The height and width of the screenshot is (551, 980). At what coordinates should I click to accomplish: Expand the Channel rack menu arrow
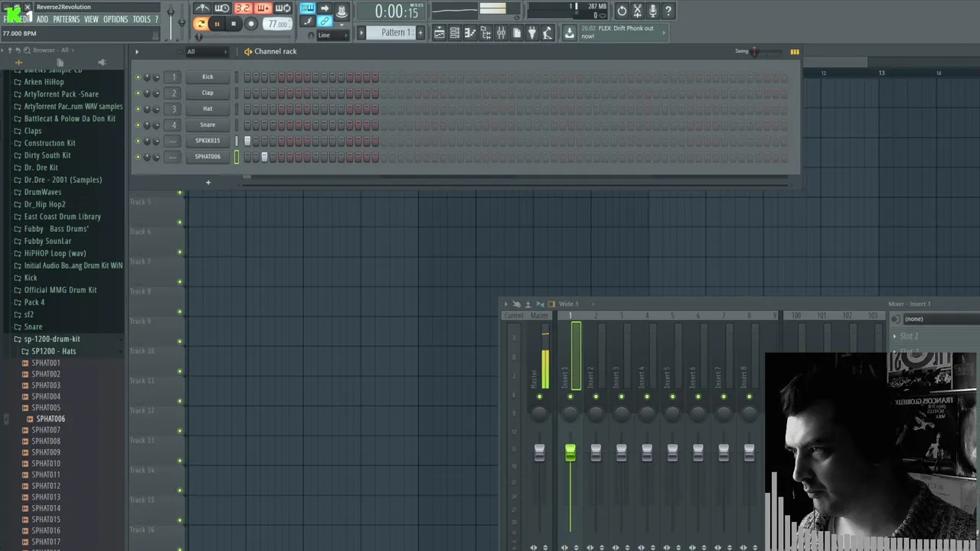pyautogui.click(x=137, y=51)
